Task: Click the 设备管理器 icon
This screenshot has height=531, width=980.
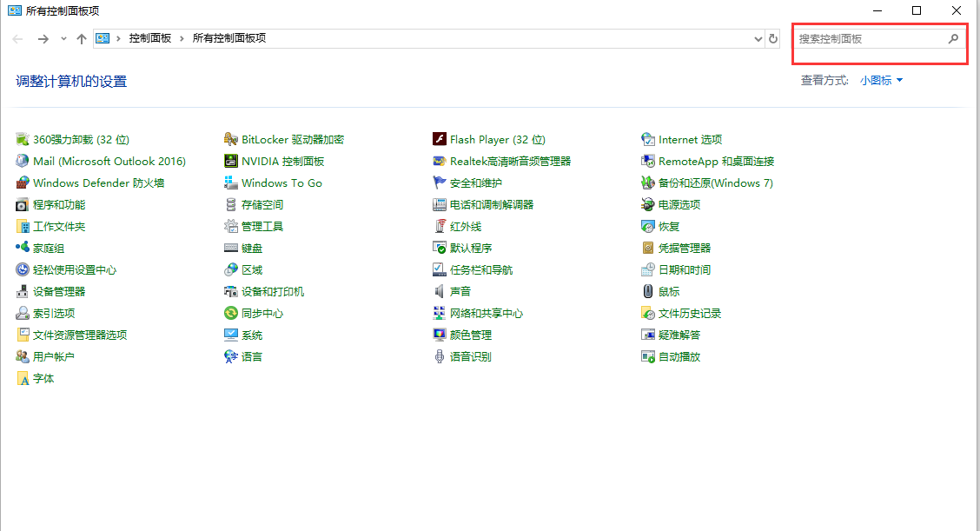Action: coord(23,291)
